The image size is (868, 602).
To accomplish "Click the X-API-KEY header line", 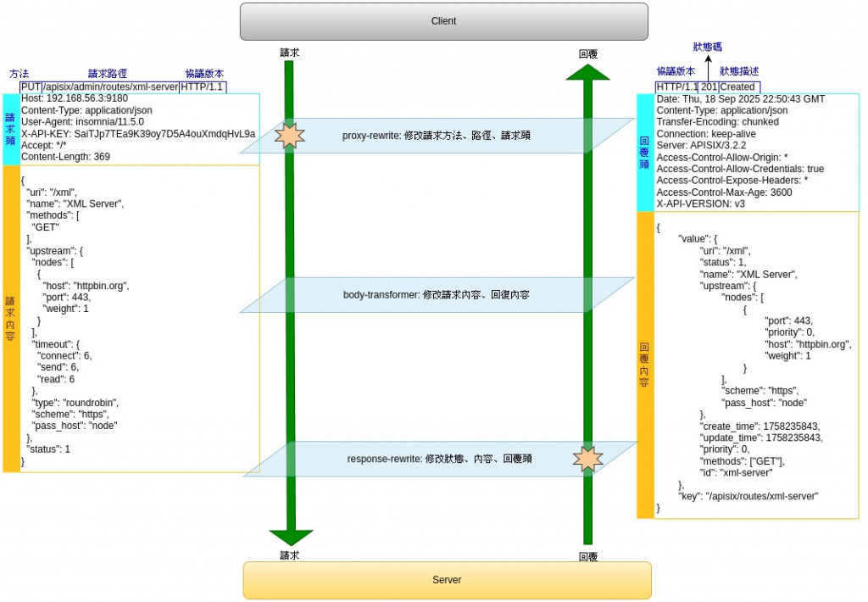I will coord(138,133).
